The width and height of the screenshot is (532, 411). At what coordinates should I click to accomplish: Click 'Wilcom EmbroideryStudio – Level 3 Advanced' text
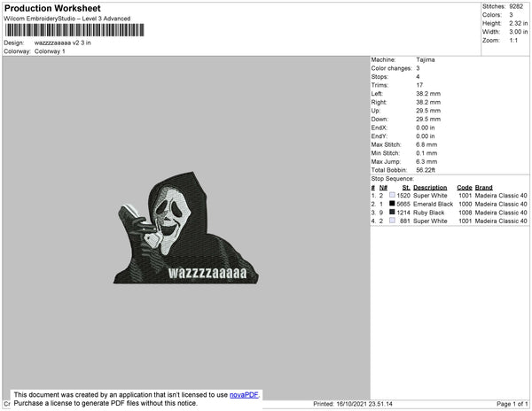[x=67, y=19]
